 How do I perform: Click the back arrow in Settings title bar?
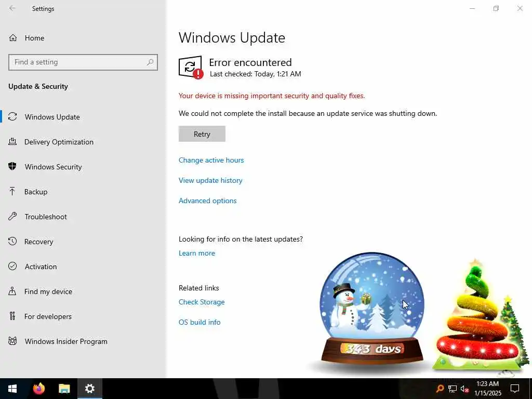(12, 8)
